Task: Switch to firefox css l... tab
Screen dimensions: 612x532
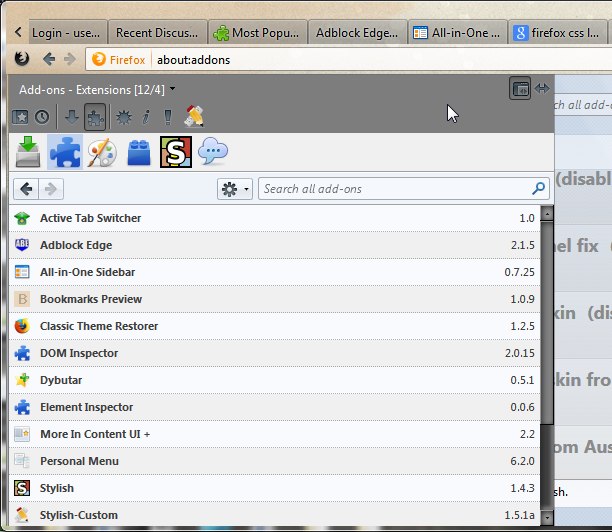Action: [x=557, y=33]
